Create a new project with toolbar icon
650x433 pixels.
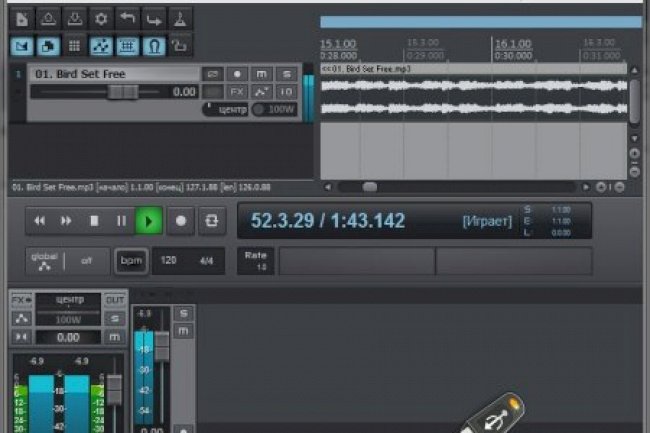coord(22,18)
